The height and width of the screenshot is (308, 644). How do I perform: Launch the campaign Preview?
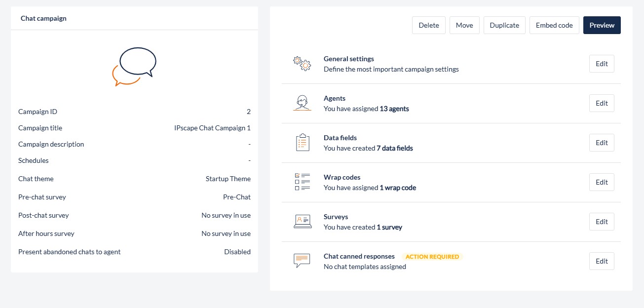(x=602, y=25)
